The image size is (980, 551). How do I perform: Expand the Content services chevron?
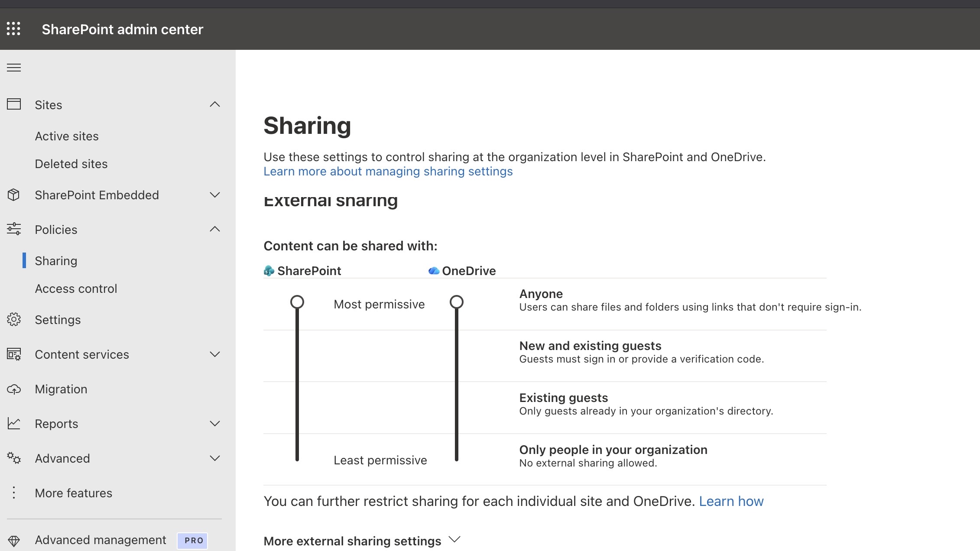coord(215,354)
